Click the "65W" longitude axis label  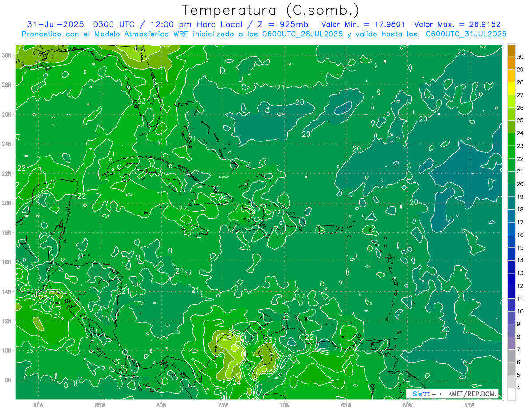(346, 405)
